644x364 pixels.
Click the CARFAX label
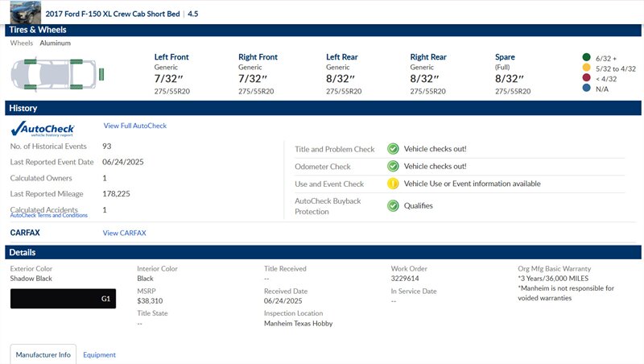25,233
